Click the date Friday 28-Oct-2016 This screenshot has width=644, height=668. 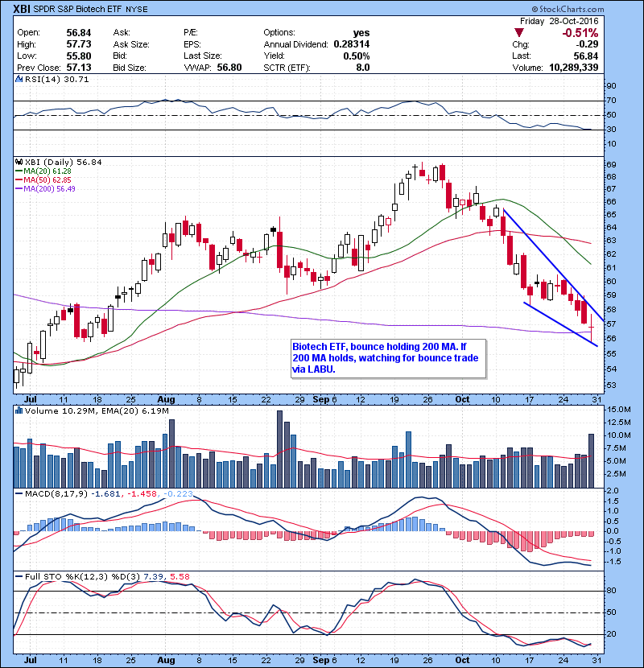point(559,21)
